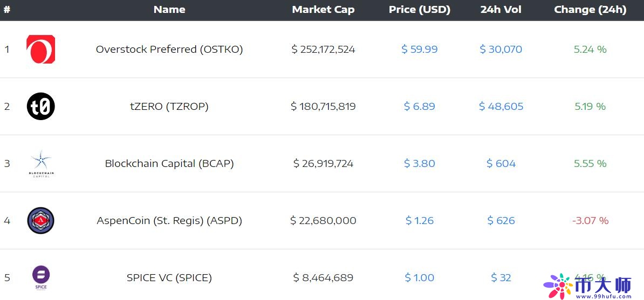Open AspenCoin (St. Regis) (ASPD) link
This screenshot has width=644, height=300.
click(x=169, y=220)
